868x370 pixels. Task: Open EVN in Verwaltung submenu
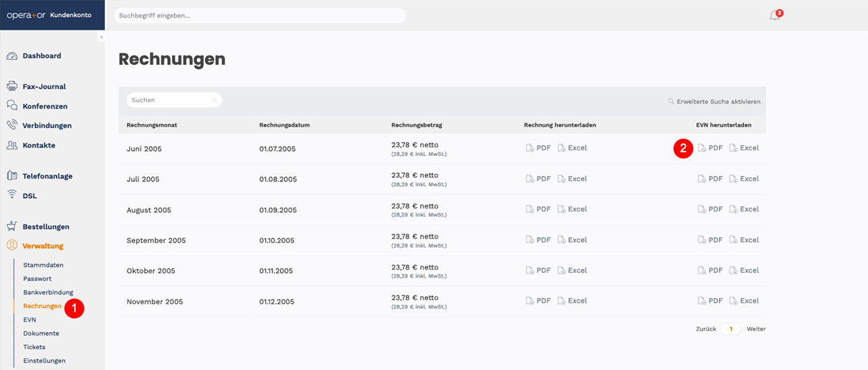tap(30, 319)
